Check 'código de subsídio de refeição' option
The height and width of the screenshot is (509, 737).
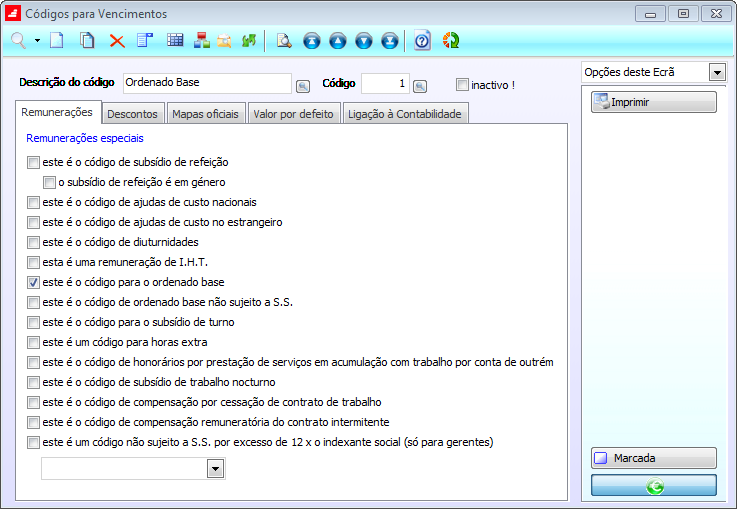click(x=34, y=162)
